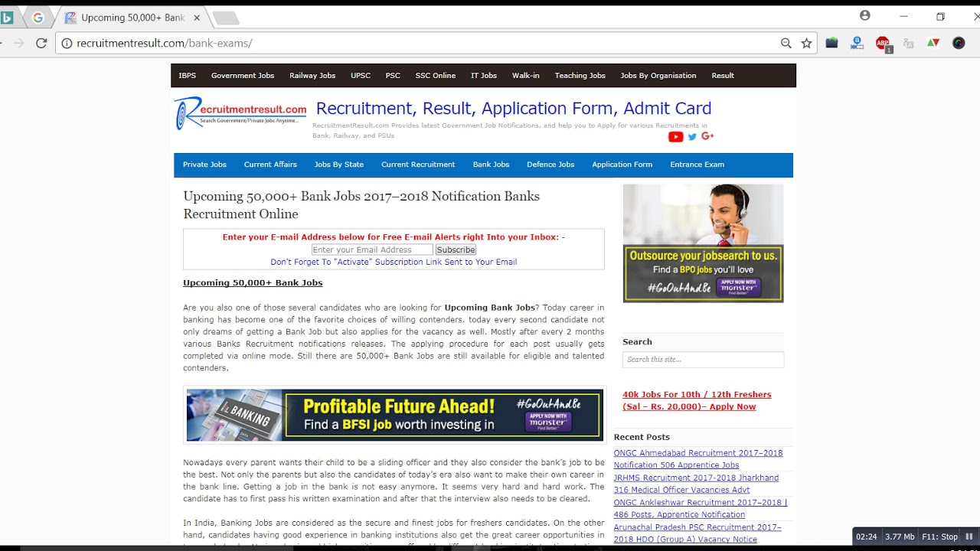The width and height of the screenshot is (980, 551).
Task: Click the 'Profitable Future Ahead' banking banner ad
Action: tap(395, 416)
